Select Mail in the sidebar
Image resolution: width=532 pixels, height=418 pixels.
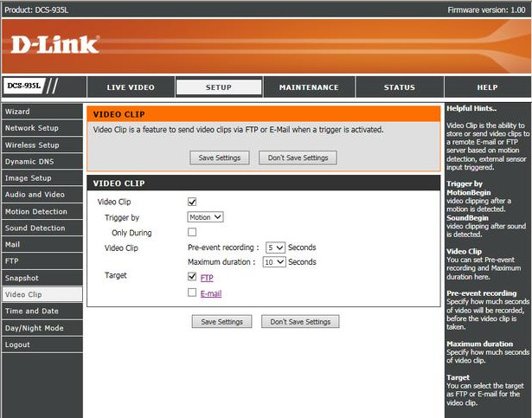click(42, 245)
